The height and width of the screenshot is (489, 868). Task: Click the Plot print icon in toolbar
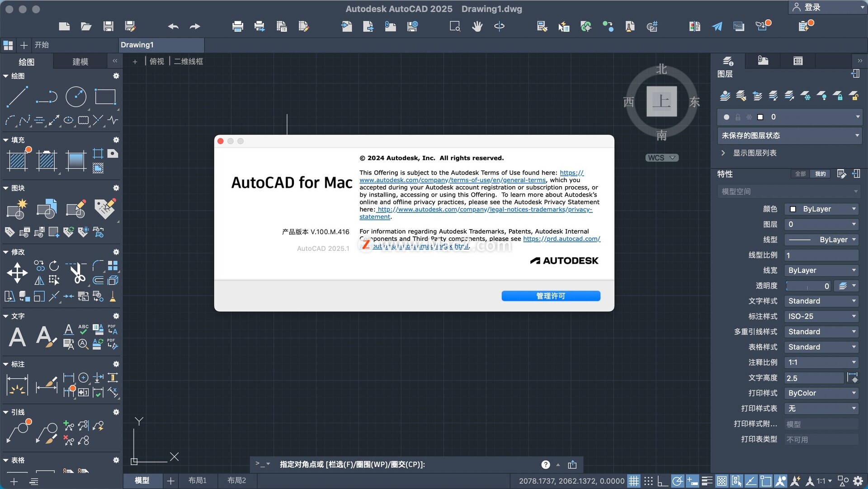click(237, 27)
